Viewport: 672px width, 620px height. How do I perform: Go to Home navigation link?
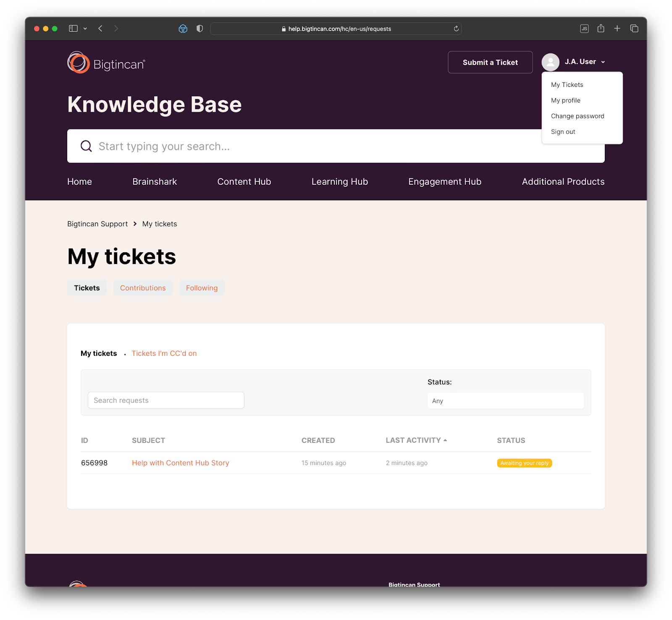pos(79,182)
